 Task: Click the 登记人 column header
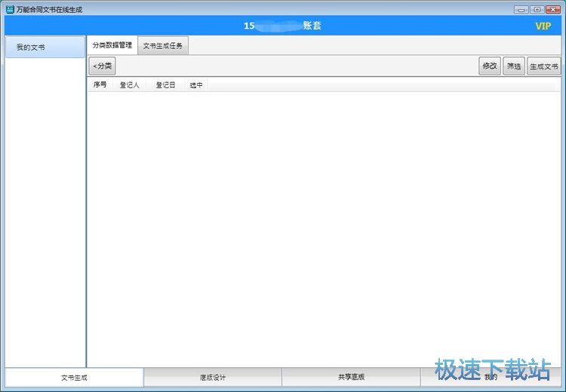tap(130, 84)
